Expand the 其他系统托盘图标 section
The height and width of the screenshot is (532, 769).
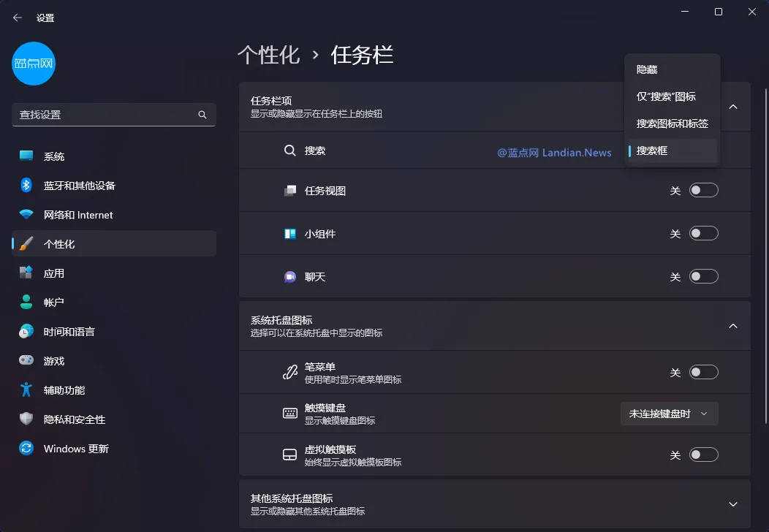coord(732,503)
